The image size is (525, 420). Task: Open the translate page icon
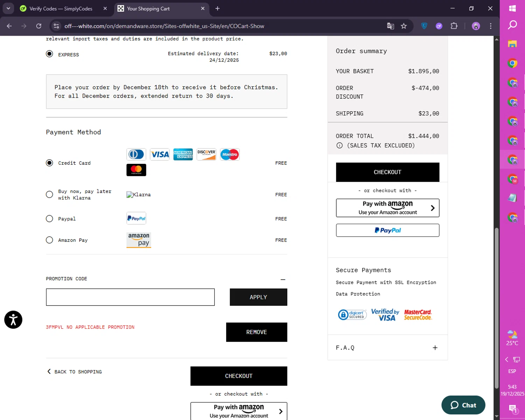(391, 26)
